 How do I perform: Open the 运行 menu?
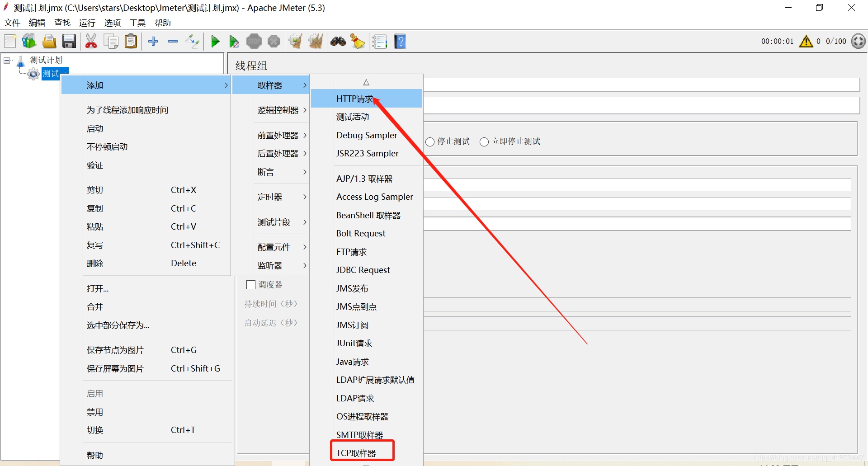pyautogui.click(x=87, y=23)
